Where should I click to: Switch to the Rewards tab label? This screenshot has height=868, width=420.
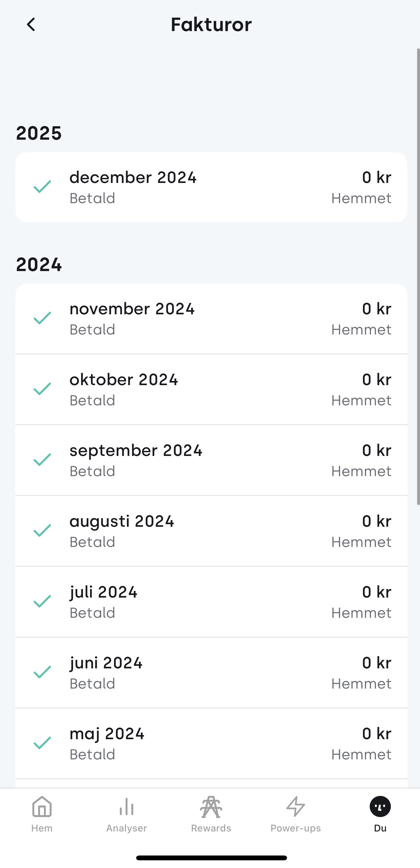211,828
